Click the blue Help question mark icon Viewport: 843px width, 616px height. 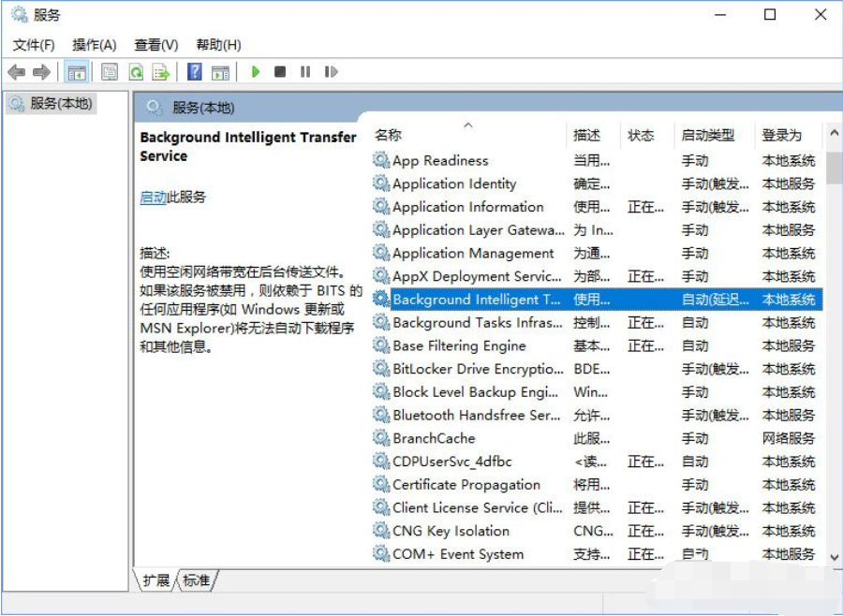tap(195, 72)
